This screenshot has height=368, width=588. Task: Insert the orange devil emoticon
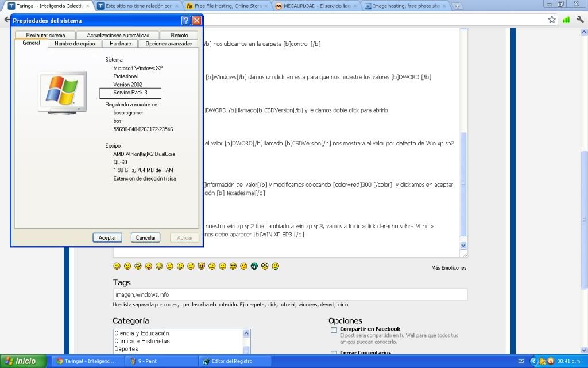tap(202, 266)
